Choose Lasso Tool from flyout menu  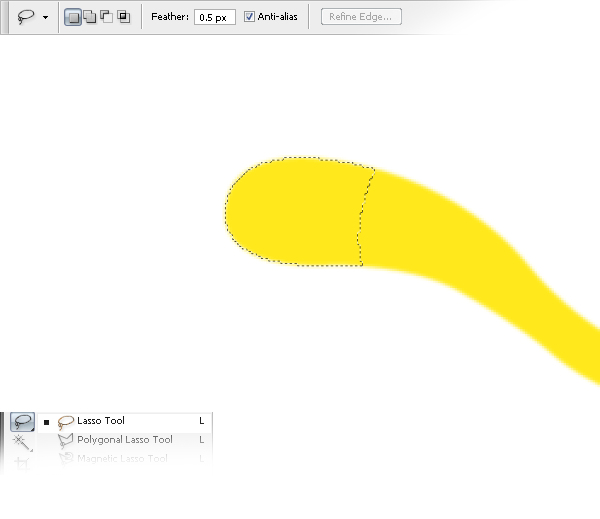125,421
